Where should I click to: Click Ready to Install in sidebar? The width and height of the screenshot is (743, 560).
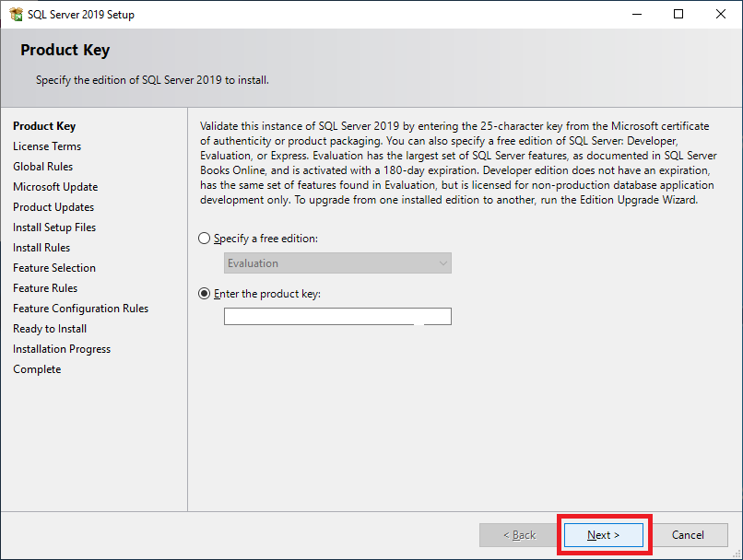tap(50, 329)
